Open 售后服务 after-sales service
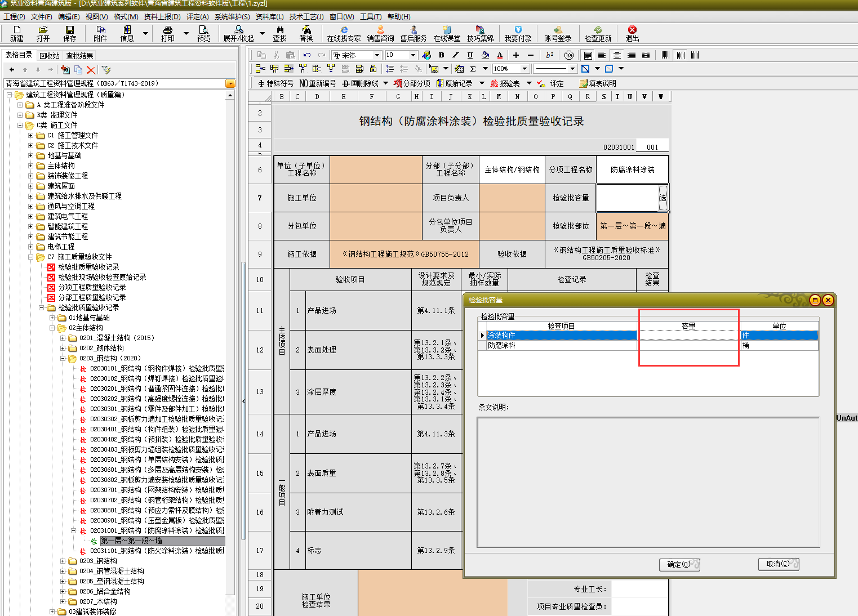Screen dimensions: 858x616 point(414,34)
